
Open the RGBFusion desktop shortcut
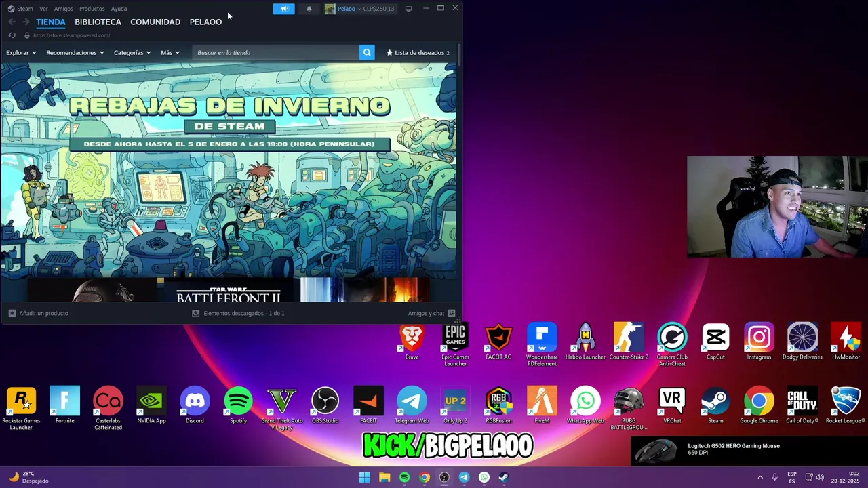(498, 405)
